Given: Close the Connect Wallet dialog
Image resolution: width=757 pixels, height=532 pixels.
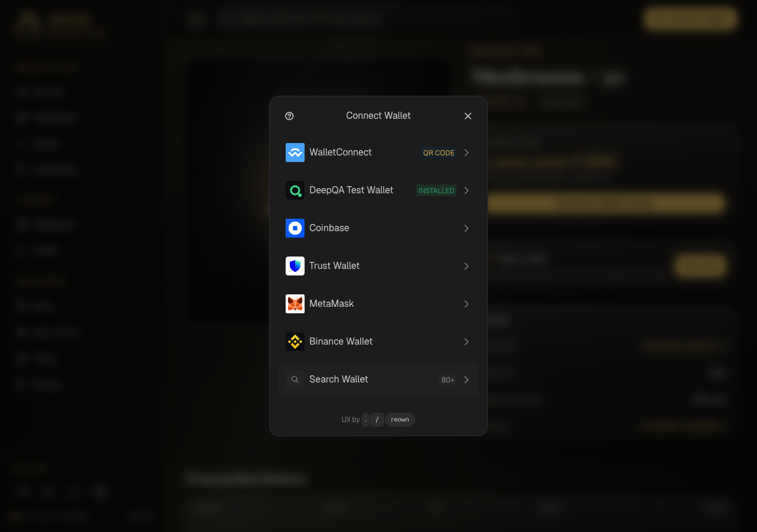Looking at the screenshot, I should click(468, 116).
